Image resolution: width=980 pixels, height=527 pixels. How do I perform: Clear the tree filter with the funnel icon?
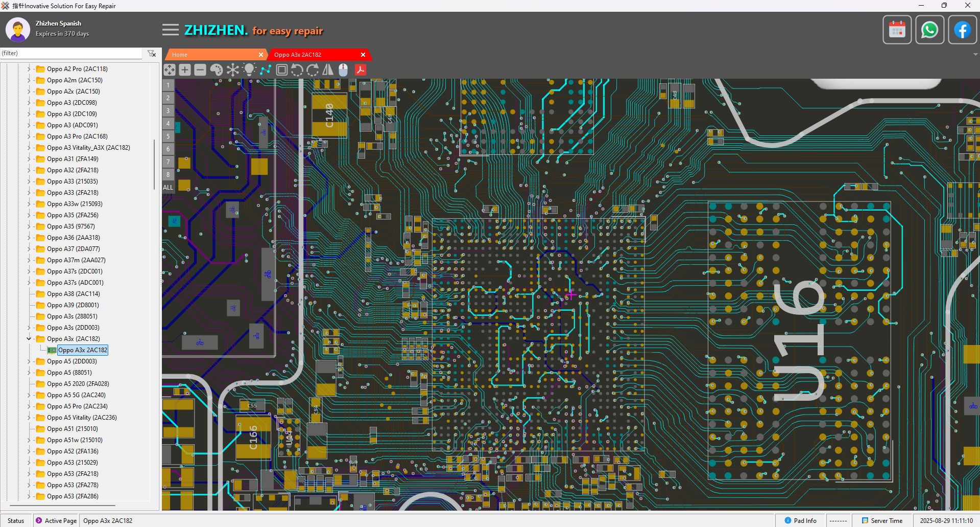[x=152, y=53]
